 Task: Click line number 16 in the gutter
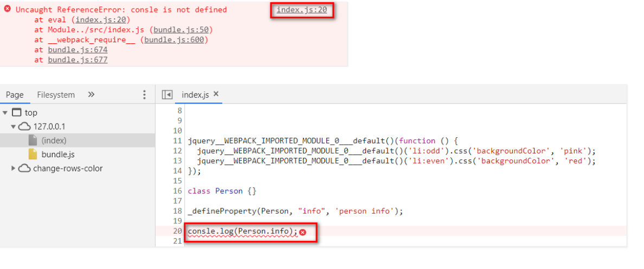pyautogui.click(x=177, y=191)
